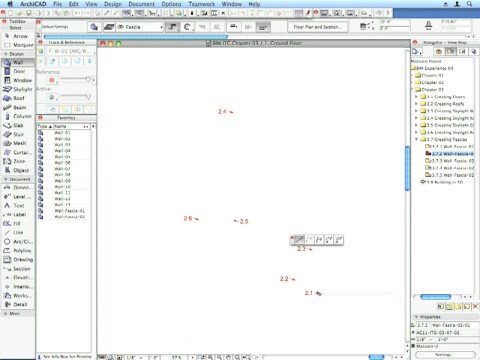Viewport: 480px width, 360px height.
Task: Select the Arrow tool in Toolbox
Action: click(x=17, y=36)
